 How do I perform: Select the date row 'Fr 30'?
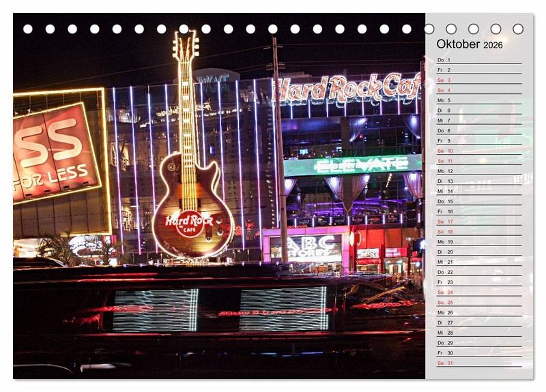coord(479,352)
